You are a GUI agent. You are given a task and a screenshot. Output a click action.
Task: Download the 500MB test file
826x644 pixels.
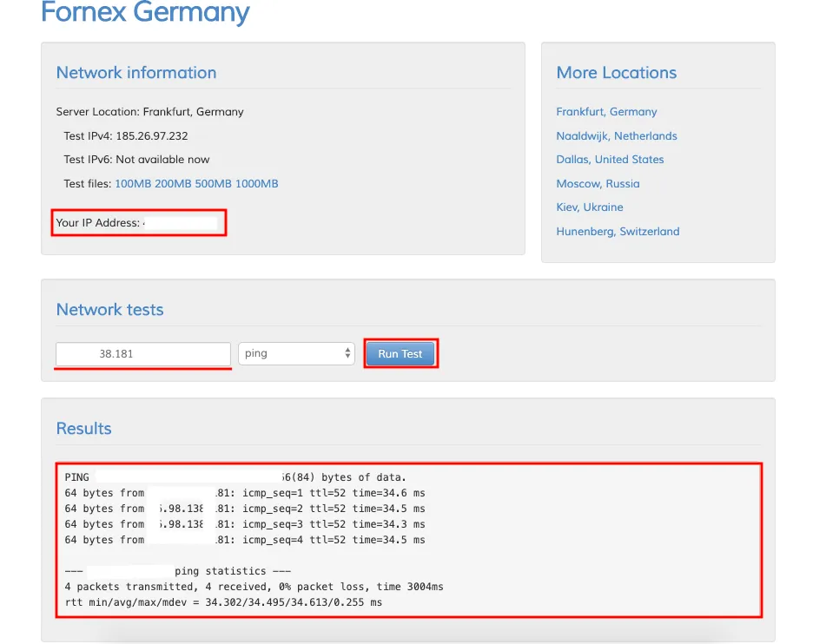point(214,184)
